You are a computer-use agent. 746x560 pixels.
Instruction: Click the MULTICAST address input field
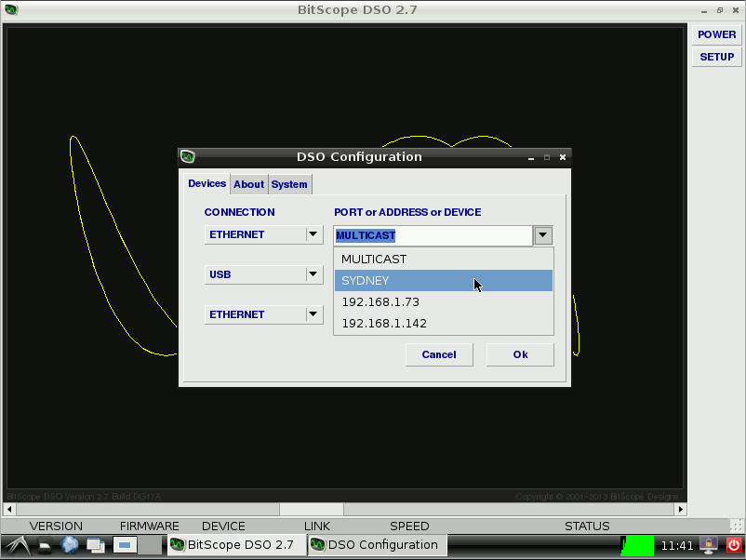point(433,235)
